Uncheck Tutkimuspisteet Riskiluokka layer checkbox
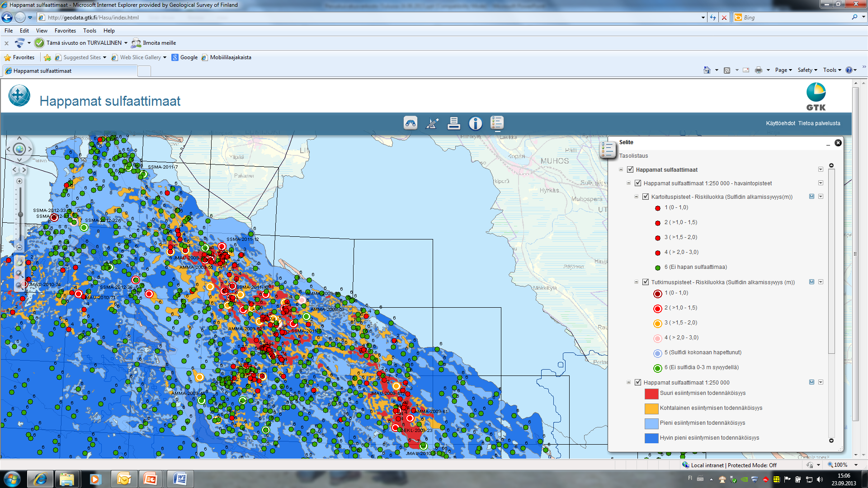This screenshot has height=488, width=868. (x=646, y=282)
